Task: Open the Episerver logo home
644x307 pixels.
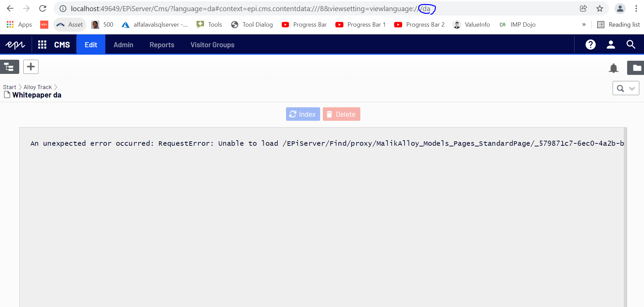Action: [15, 45]
